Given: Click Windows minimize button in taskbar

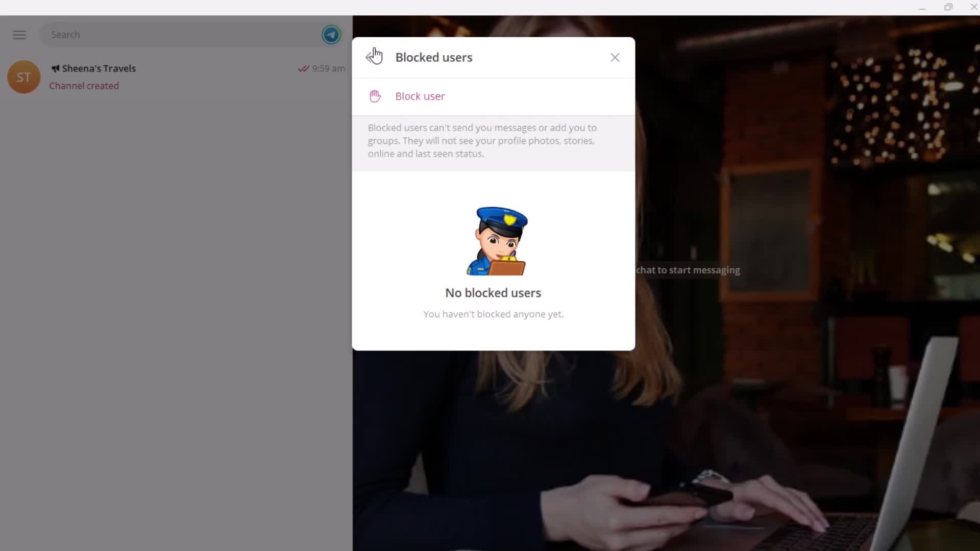Looking at the screenshot, I should (x=922, y=8).
